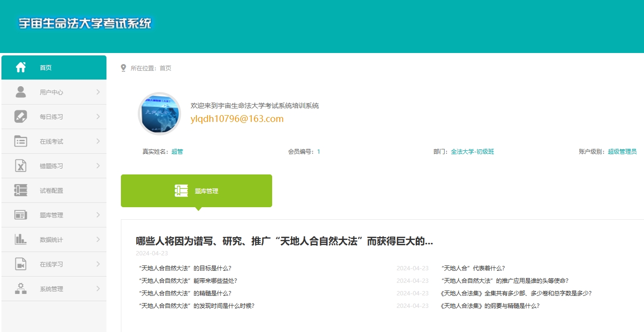Screen dimensions: 644x332
Task: Expand the 系统管理 chevron arrow
Action: click(x=98, y=289)
